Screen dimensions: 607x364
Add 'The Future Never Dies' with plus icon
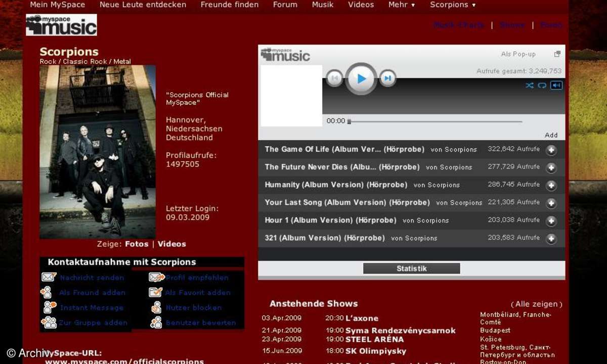551,168
